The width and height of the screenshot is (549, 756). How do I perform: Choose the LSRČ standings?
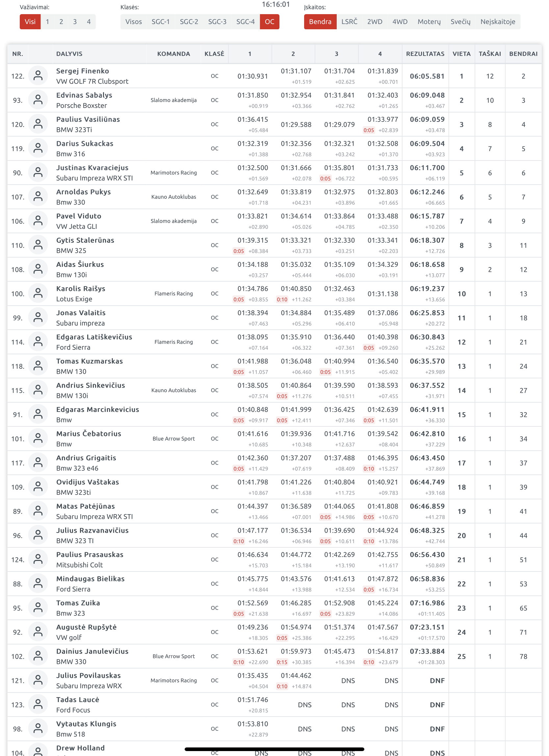click(349, 22)
